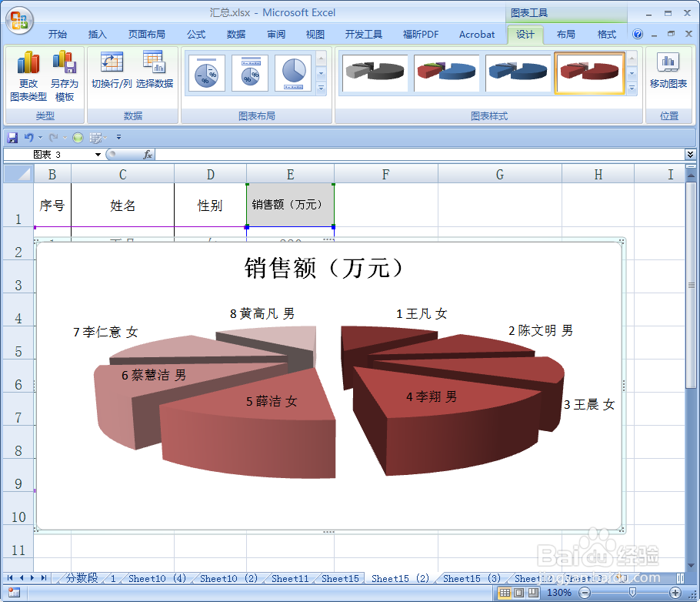
Task: Click the Redo icon
Action: (54, 138)
